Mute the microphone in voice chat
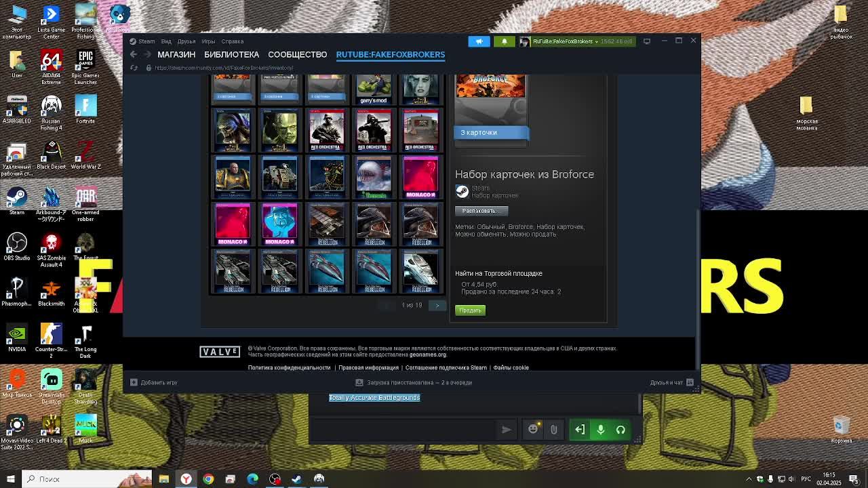 click(x=600, y=430)
